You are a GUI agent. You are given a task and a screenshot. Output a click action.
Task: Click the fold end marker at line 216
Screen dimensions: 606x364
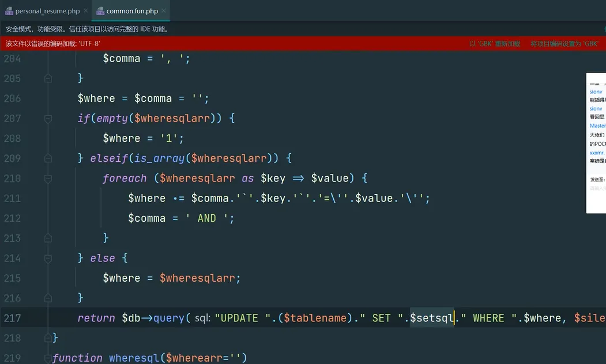[48, 298]
